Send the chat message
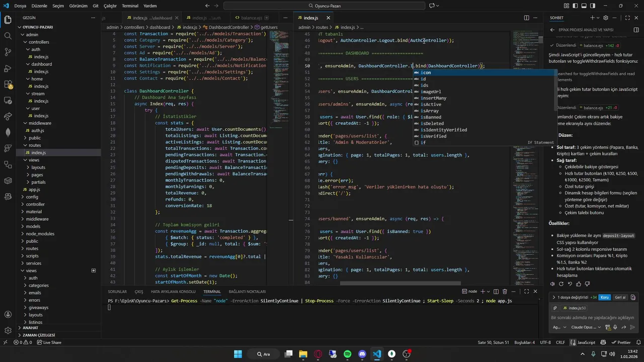 [x=632, y=327]
